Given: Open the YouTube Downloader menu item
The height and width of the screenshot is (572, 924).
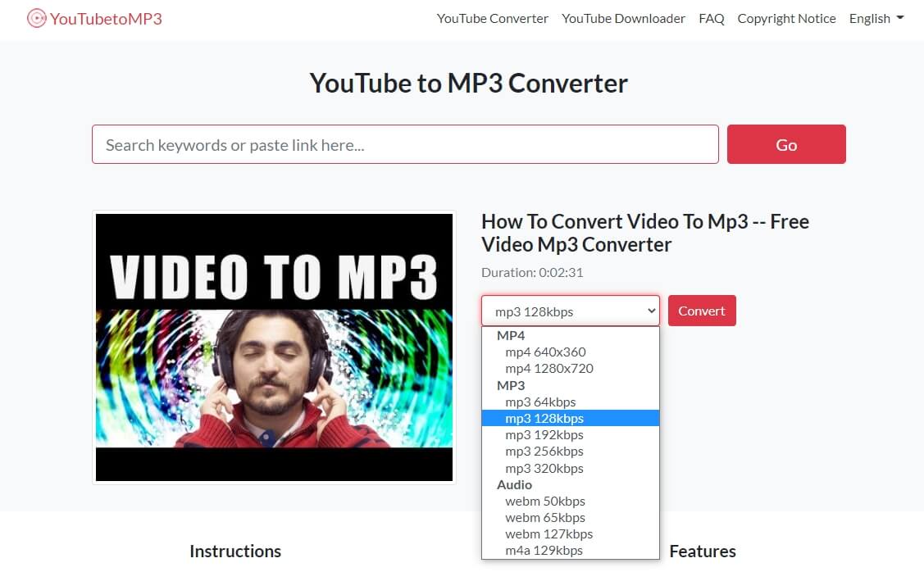Looking at the screenshot, I should pos(624,18).
